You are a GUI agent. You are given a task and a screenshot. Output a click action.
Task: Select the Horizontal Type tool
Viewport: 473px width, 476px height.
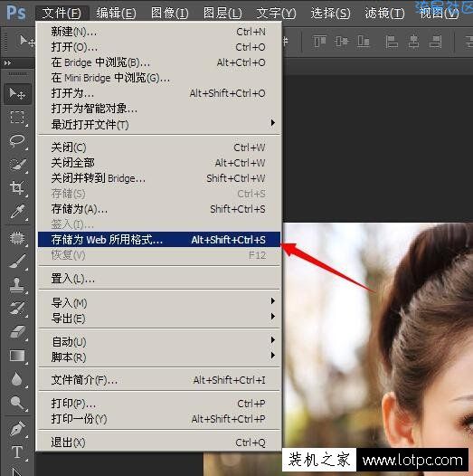point(17,452)
